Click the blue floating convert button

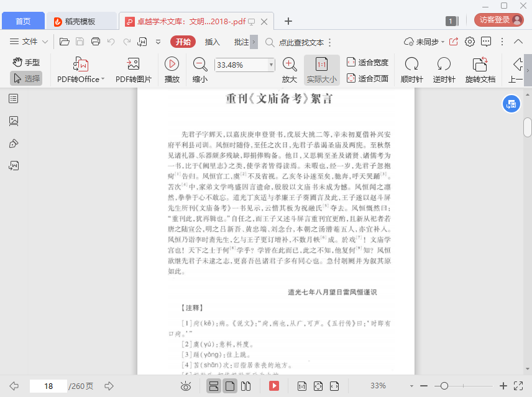[511, 104]
